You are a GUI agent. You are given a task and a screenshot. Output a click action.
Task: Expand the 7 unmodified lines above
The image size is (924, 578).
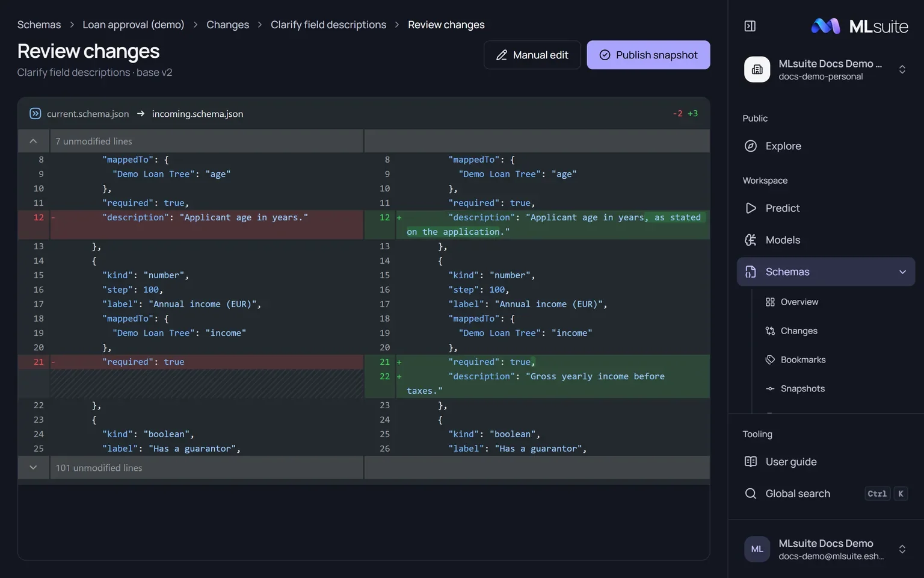tap(33, 141)
